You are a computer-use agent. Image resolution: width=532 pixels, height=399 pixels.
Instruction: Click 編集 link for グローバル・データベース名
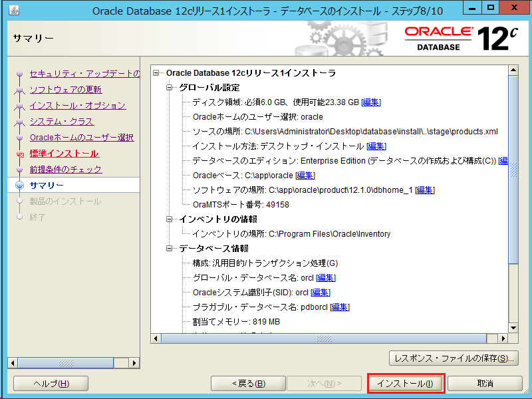326,278
